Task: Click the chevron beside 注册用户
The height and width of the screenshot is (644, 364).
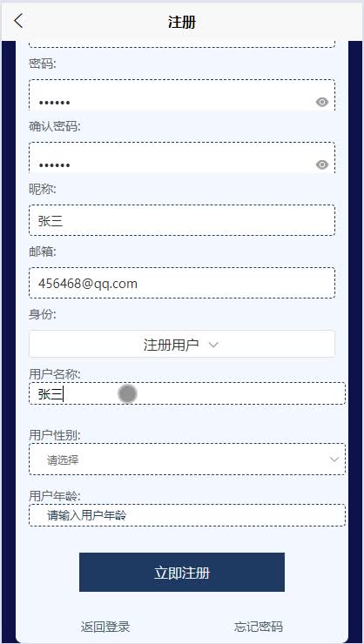Action: (x=213, y=345)
